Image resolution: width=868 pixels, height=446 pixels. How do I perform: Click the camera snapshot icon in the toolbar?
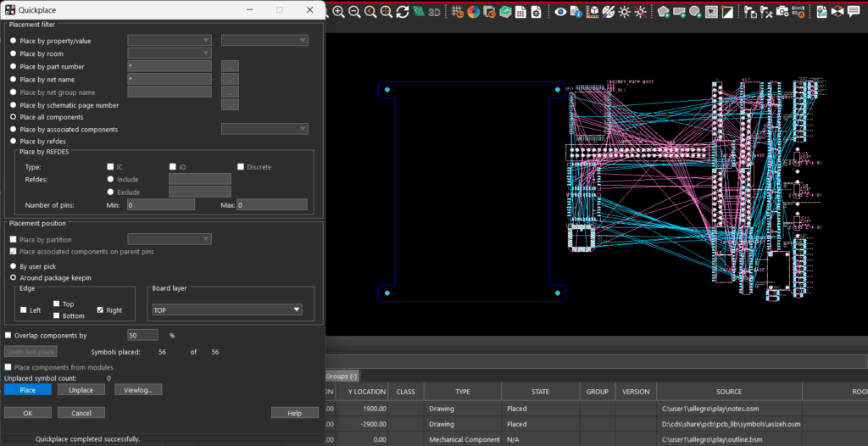783,12
